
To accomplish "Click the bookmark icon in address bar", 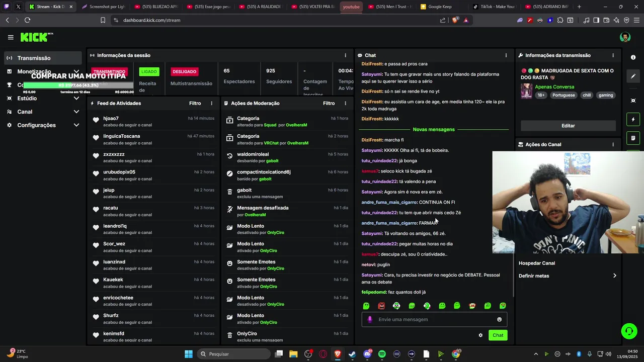I will tap(103, 20).
